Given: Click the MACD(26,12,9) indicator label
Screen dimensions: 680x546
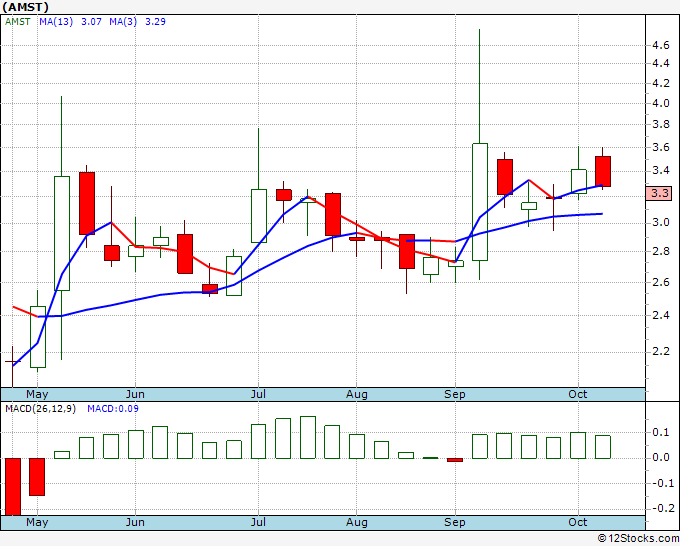Looking at the screenshot, I should coord(40,409).
